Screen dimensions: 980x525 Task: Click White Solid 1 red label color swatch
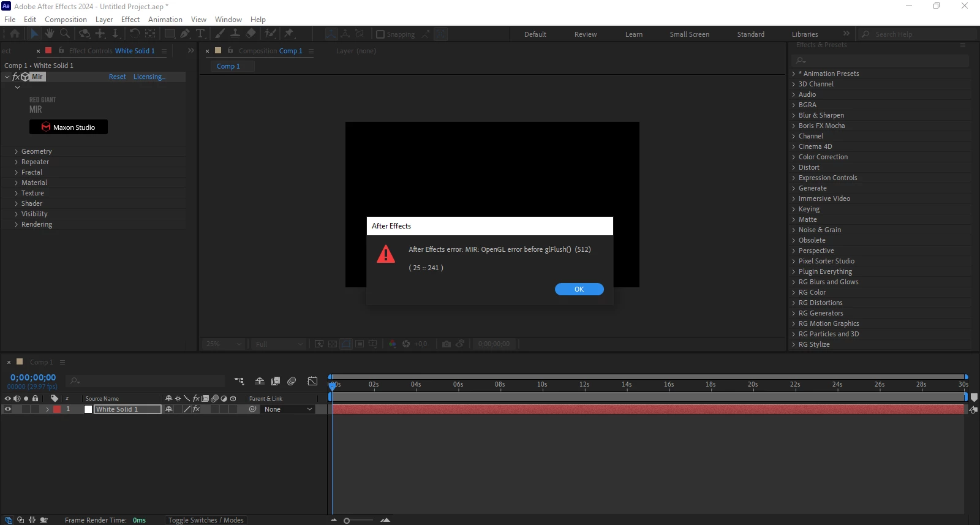pyautogui.click(x=57, y=409)
